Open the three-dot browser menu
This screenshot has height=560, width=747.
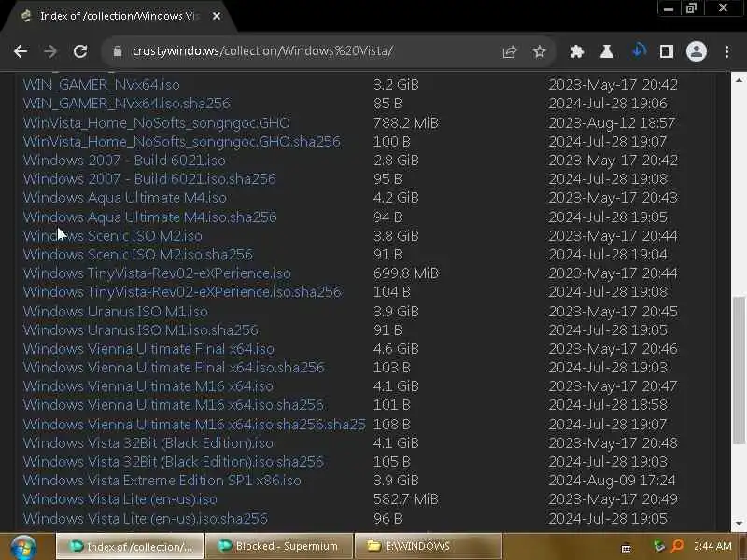pyautogui.click(x=726, y=51)
